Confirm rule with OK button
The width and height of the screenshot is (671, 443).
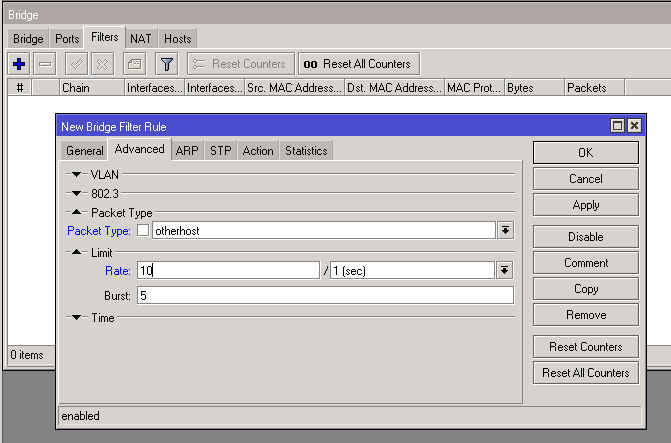click(585, 153)
